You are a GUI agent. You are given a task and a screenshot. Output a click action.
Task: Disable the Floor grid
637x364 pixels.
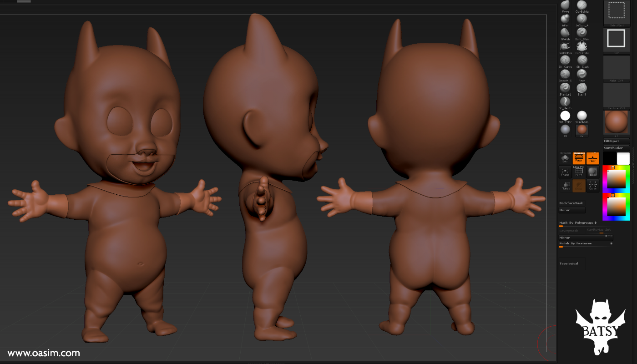(593, 158)
